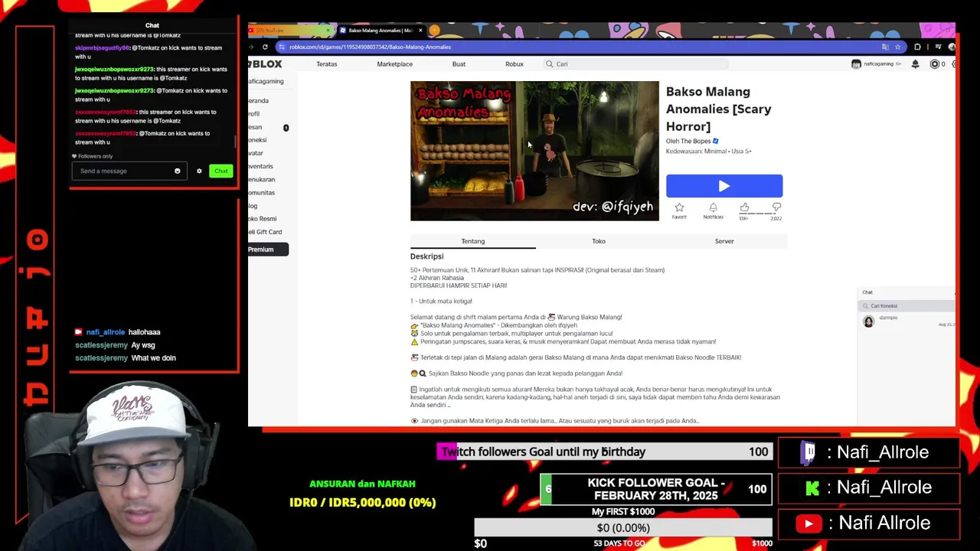Open the browser extensions icon

[918, 47]
